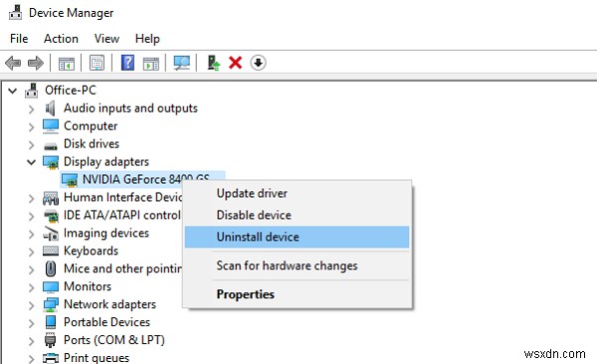Click the Device Manager title bar icon
597x364 pixels.
click(15, 12)
